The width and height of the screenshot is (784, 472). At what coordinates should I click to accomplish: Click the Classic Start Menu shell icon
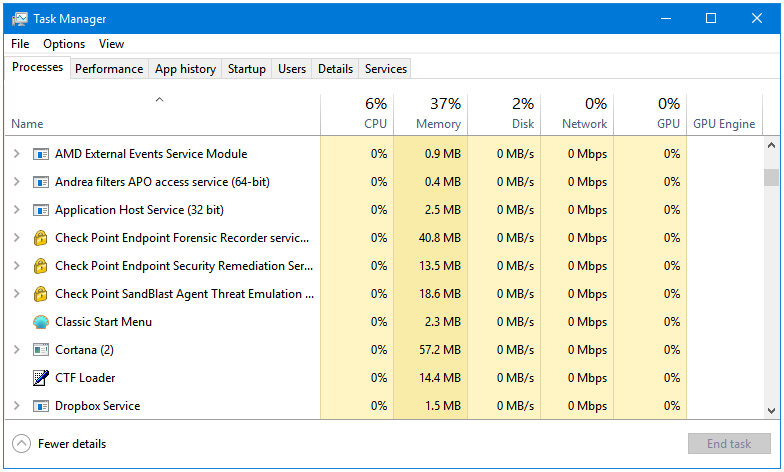point(40,322)
